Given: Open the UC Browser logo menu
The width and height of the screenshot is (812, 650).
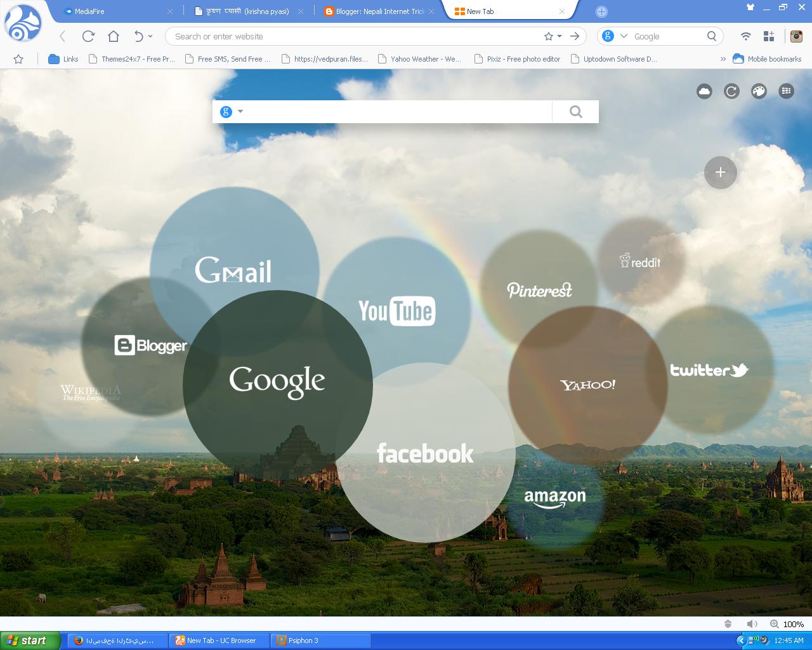Looking at the screenshot, I should pyautogui.click(x=23, y=22).
